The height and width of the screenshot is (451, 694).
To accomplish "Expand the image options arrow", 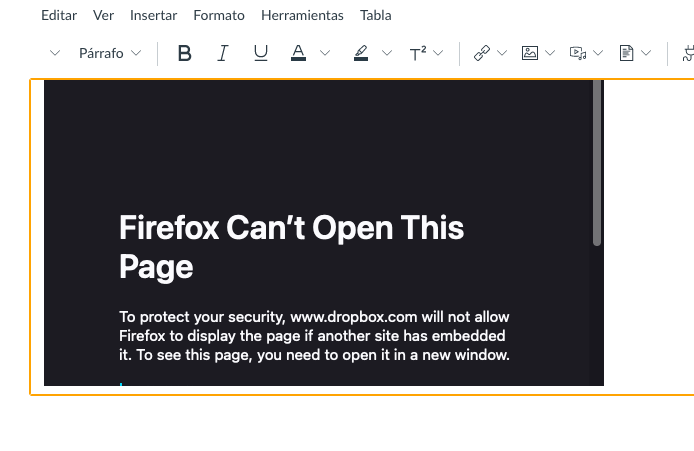I will (x=550, y=53).
